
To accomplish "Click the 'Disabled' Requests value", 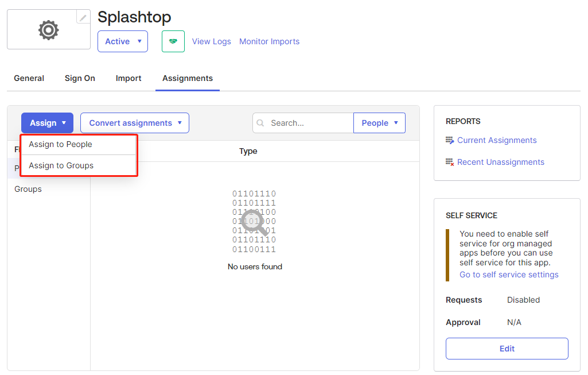I will (524, 300).
